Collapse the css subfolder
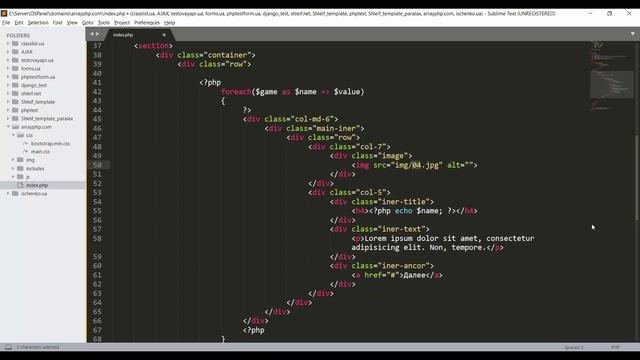Viewport: 640px width, 360px height. 13,135
